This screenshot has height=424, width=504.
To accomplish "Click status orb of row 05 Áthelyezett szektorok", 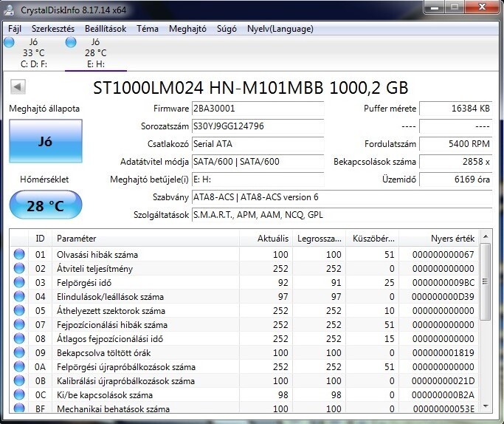I will pyautogui.click(x=19, y=310).
